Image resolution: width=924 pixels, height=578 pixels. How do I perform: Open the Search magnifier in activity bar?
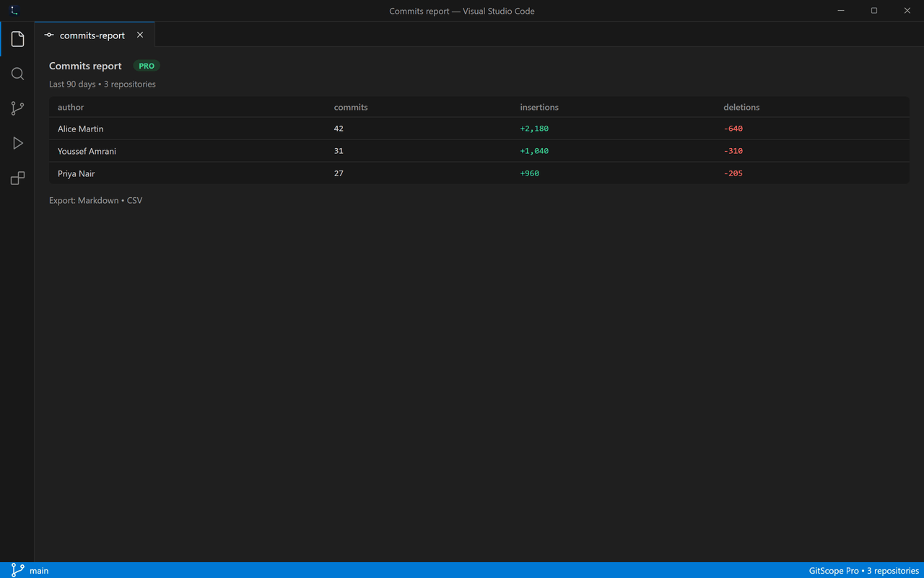tap(17, 74)
